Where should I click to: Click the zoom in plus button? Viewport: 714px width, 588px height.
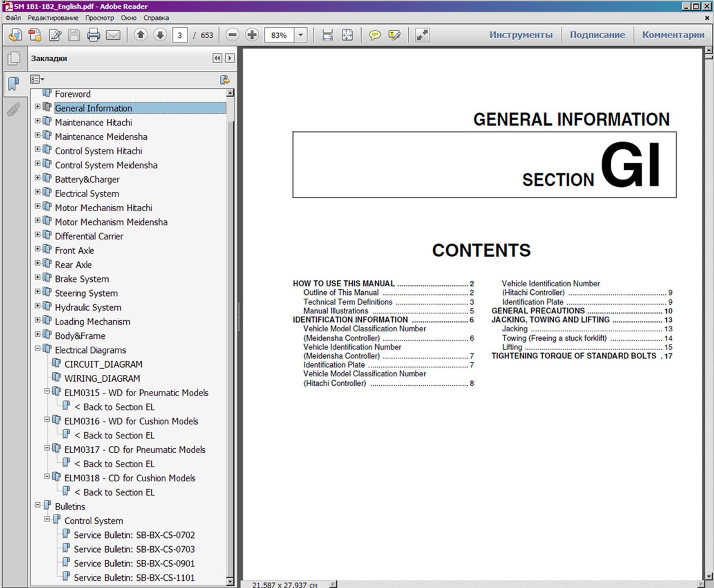tap(252, 35)
